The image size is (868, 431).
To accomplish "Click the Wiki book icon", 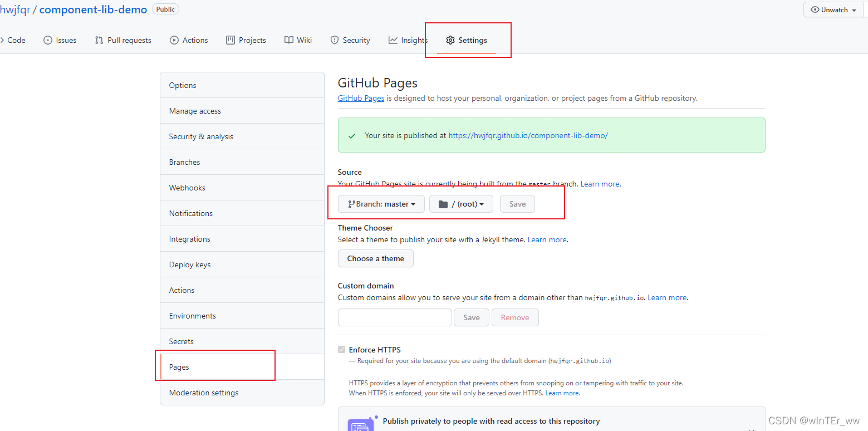I will [x=289, y=40].
